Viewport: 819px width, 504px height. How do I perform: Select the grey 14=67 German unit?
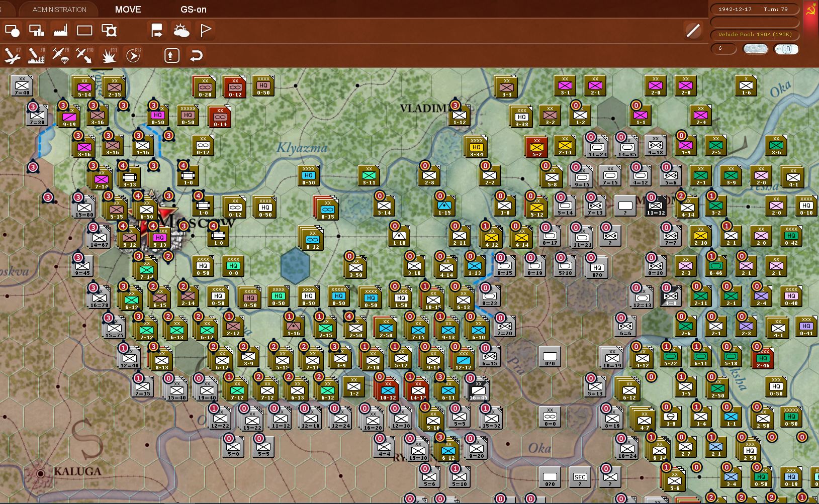99,238
